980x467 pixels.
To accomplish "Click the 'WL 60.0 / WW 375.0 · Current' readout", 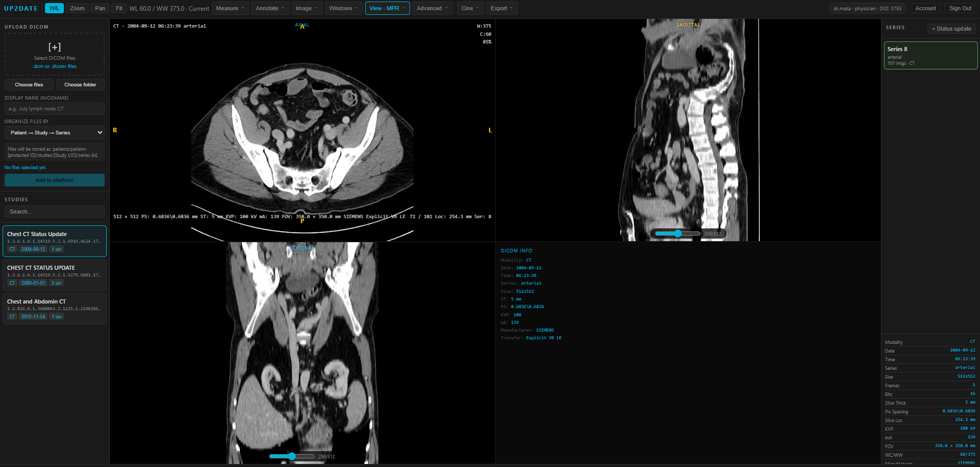I will tap(169, 9).
